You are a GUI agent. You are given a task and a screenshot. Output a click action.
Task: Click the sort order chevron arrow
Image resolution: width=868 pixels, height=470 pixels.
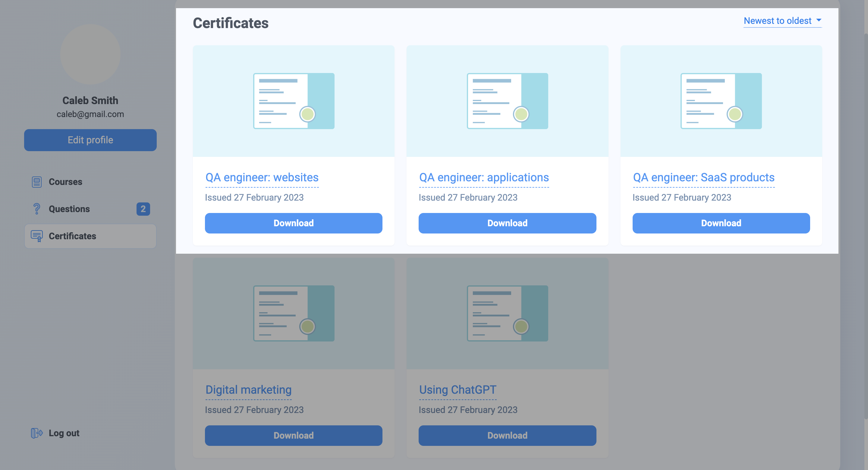819,20
